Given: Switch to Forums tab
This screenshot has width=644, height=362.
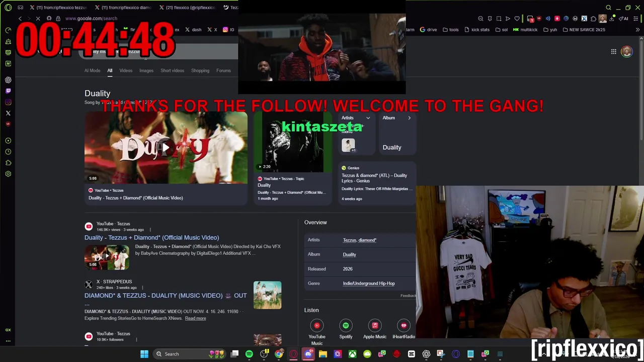Looking at the screenshot, I should coord(223,70).
